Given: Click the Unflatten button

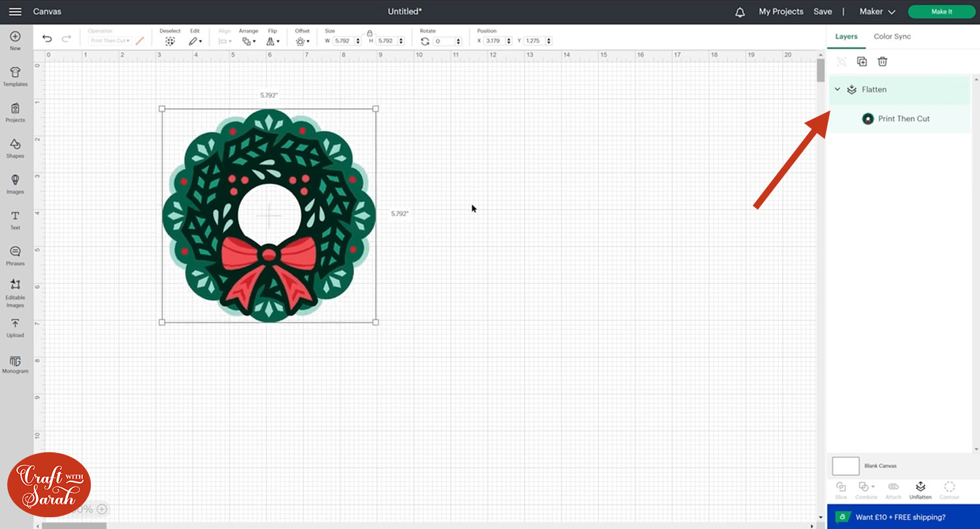Looking at the screenshot, I should click(920, 490).
